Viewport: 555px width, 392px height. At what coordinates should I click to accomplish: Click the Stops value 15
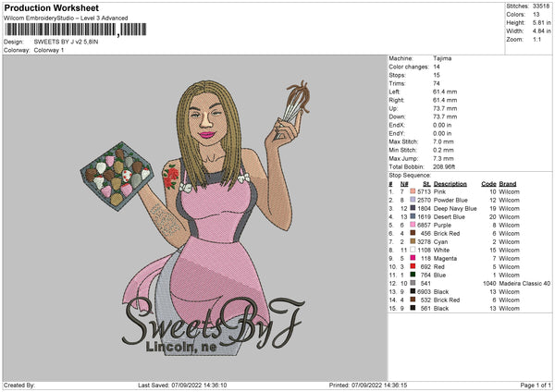(x=437, y=75)
